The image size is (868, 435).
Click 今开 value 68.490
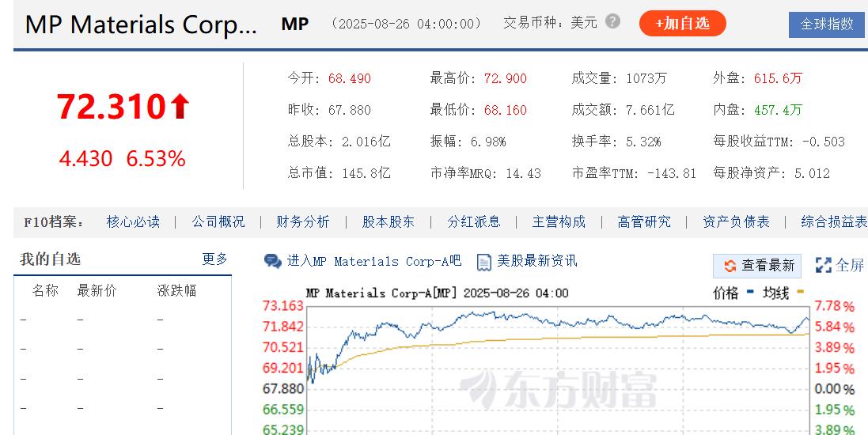point(349,78)
